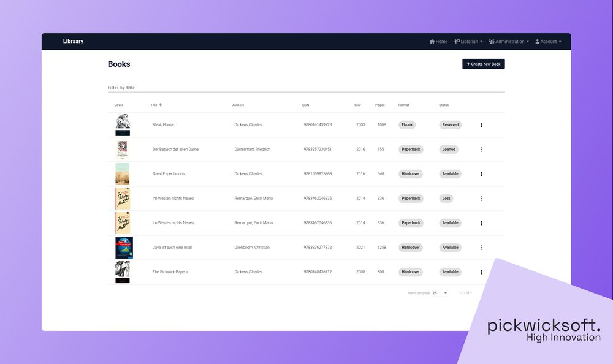Open the items per page selector
This screenshot has width=613, height=364.
(x=440, y=293)
